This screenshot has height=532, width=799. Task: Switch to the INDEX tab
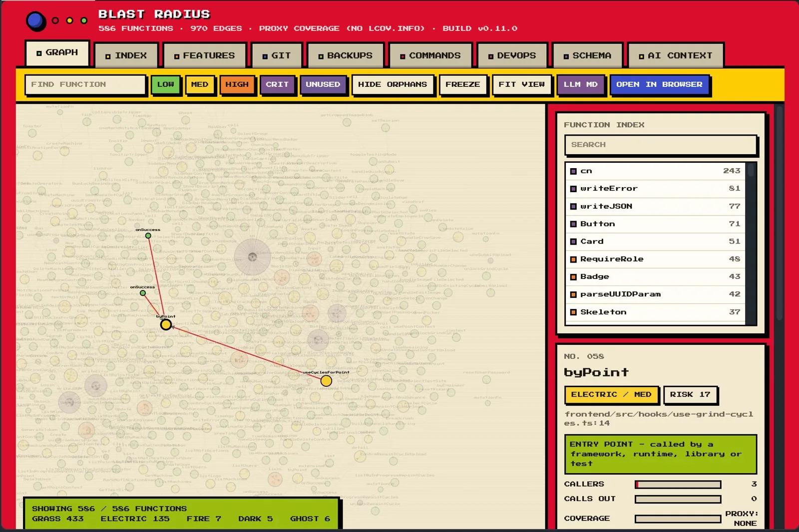(126, 55)
